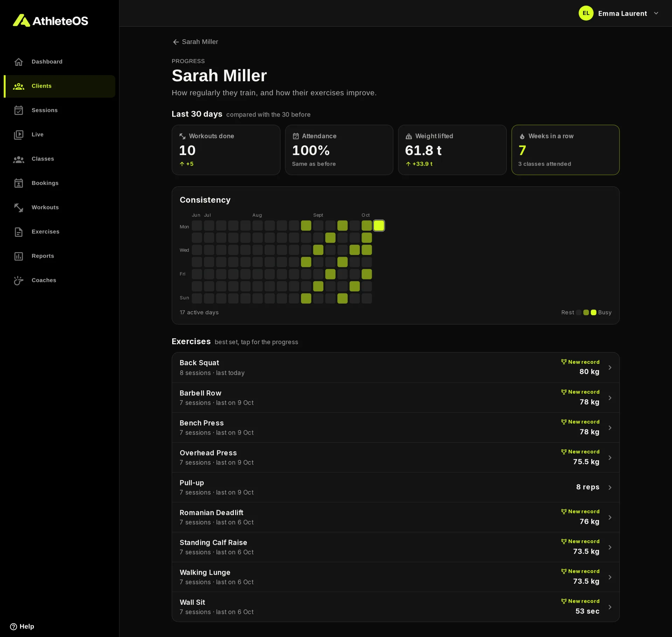
Task: Expand the Bench Press chevron
Action: click(x=610, y=428)
